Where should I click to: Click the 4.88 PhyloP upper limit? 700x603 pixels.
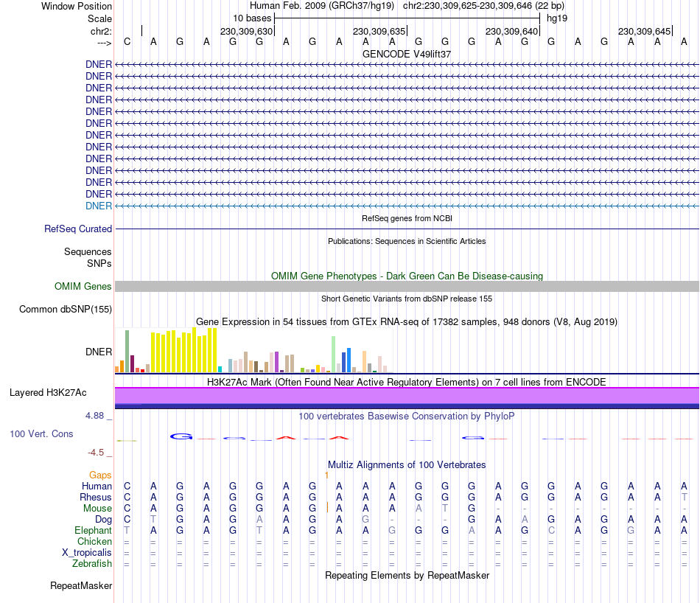pos(94,416)
